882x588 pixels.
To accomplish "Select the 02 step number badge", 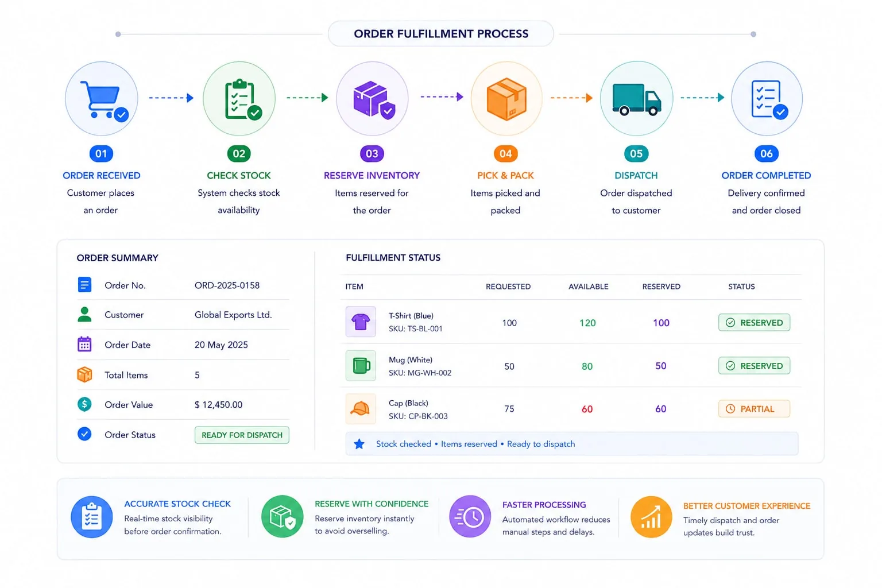I will (x=239, y=154).
